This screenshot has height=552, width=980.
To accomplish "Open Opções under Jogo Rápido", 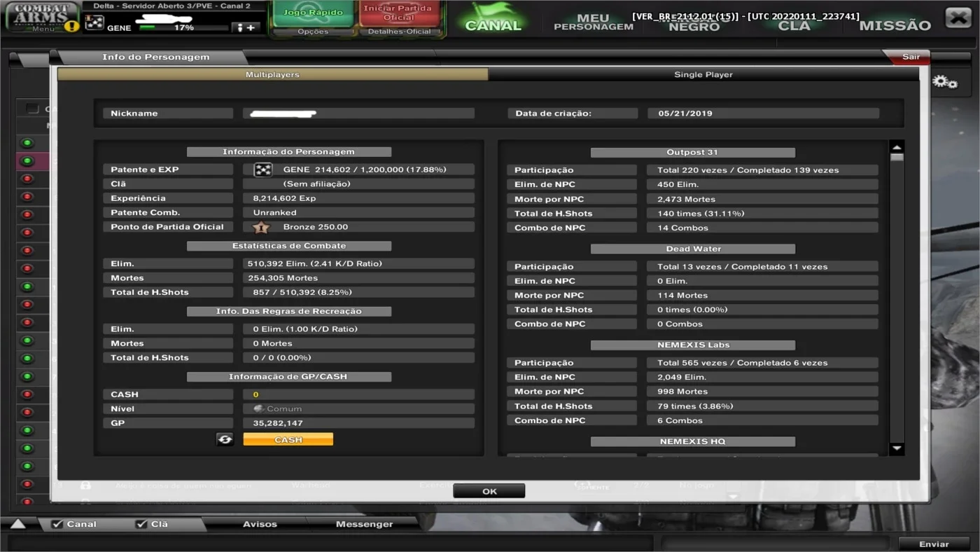I will [x=313, y=32].
